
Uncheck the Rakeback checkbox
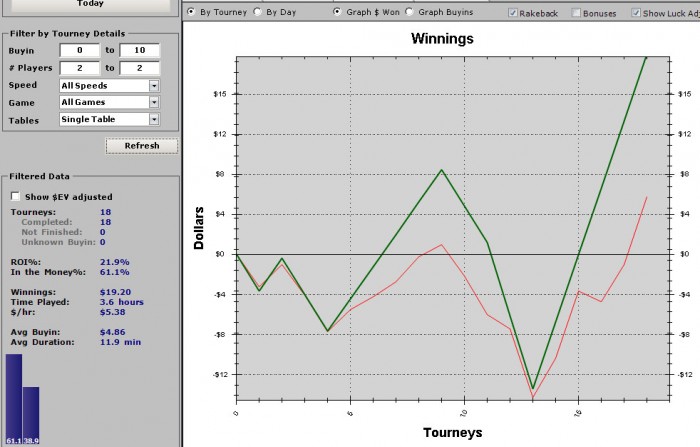click(513, 13)
